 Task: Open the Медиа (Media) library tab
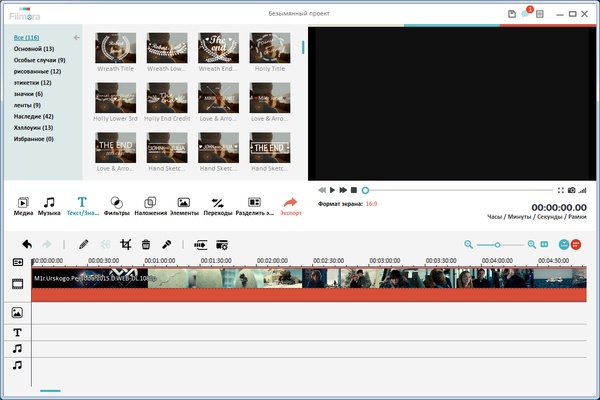click(x=23, y=206)
